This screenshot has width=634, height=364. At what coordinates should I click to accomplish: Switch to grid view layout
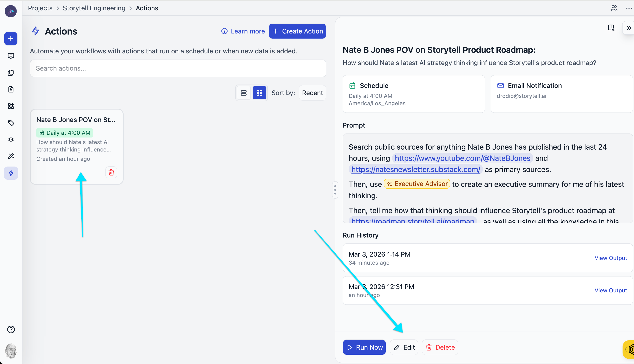(259, 93)
